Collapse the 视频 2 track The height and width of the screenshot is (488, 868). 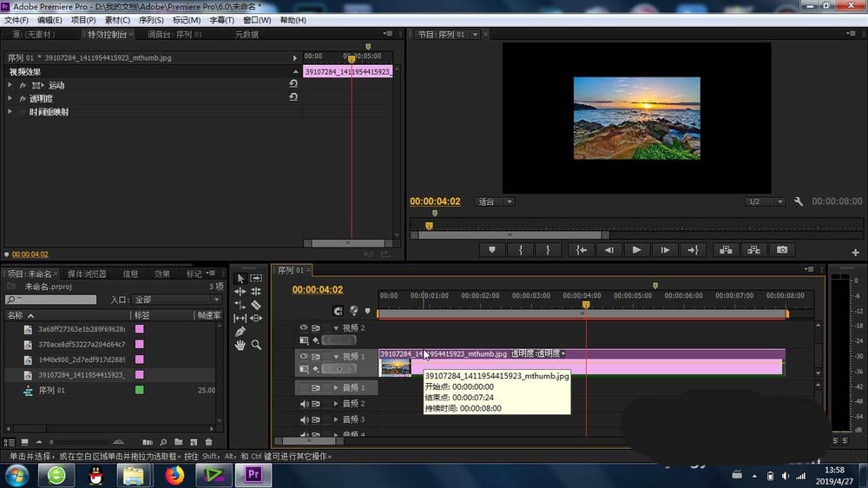336,328
